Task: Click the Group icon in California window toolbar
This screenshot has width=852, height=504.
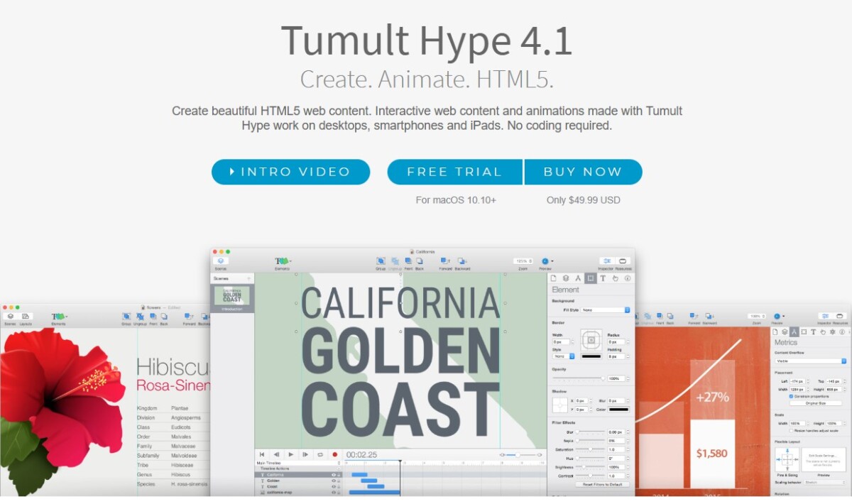Action: tap(381, 261)
